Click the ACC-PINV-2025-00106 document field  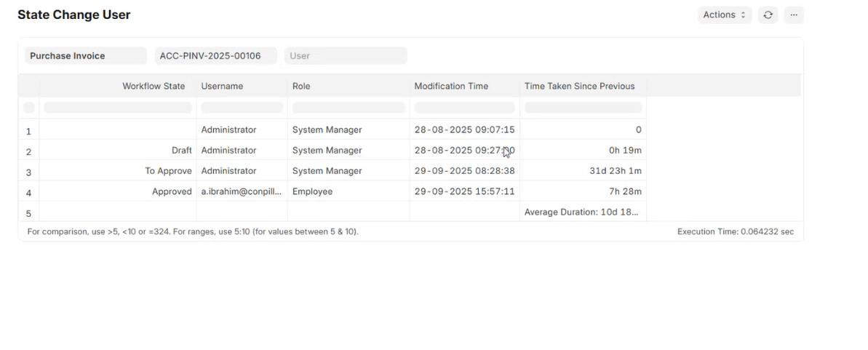(x=215, y=56)
